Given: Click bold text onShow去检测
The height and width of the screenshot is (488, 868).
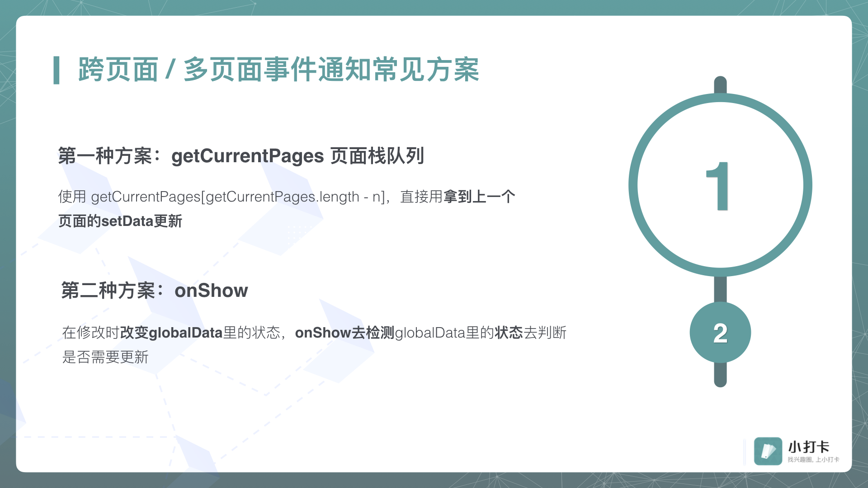Looking at the screenshot, I should pyautogui.click(x=344, y=333).
